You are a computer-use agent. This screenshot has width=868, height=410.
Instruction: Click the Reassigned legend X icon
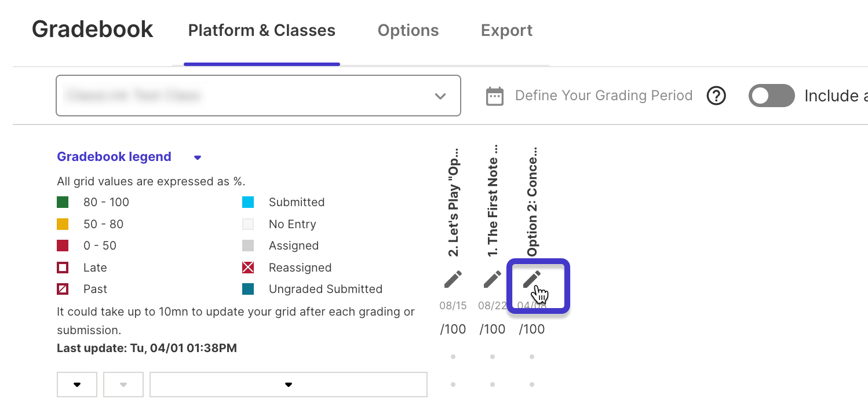click(x=248, y=268)
